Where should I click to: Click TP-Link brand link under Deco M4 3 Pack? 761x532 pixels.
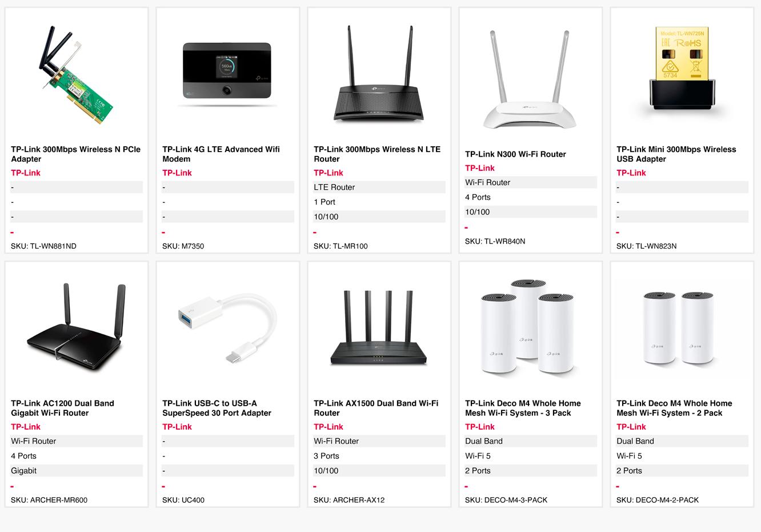[480, 427]
